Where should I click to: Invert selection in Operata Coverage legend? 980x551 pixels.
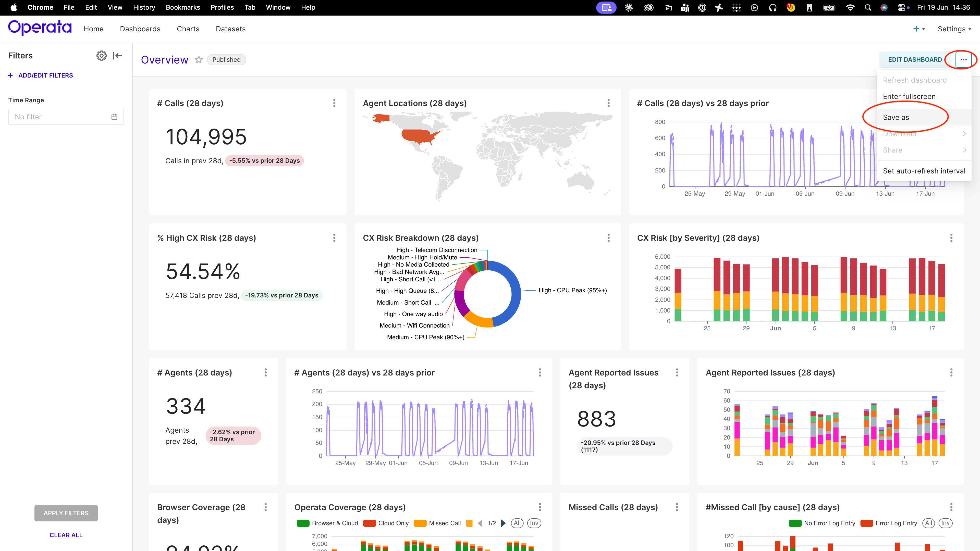point(534,523)
